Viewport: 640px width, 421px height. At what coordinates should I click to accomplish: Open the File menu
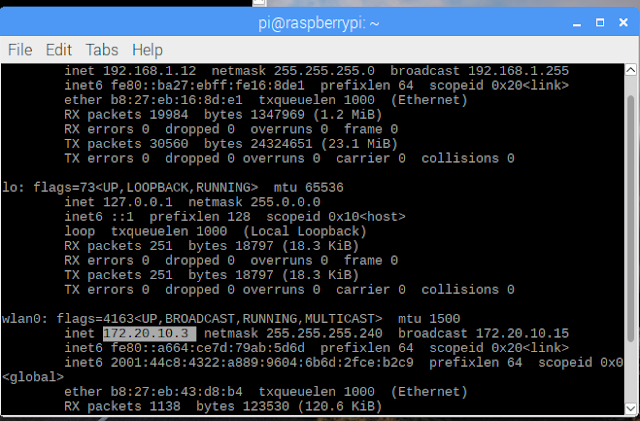click(20, 50)
